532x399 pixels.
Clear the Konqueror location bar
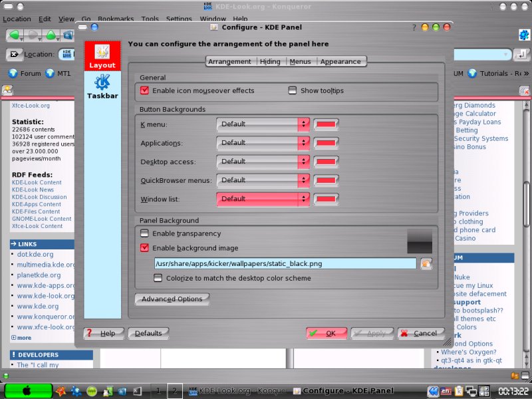14,55
